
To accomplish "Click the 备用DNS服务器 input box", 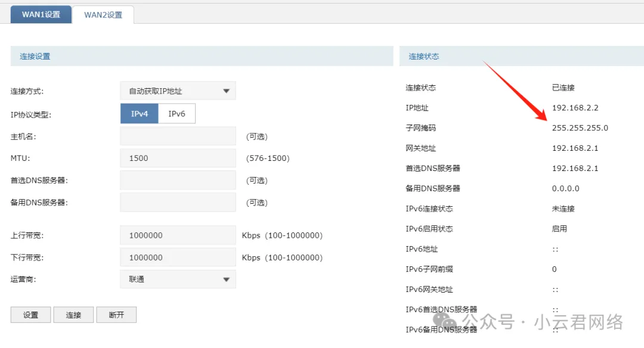I will pyautogui.click(x=178, y=203).
